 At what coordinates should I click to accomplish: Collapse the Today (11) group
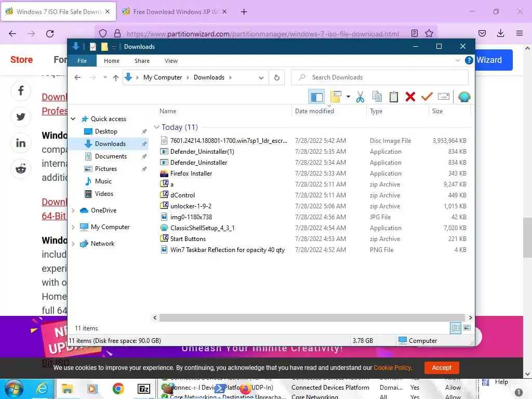pos(156,127)
